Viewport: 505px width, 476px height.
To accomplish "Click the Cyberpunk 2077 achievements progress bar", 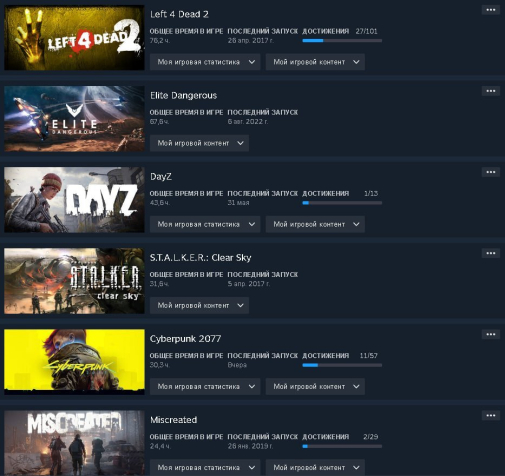I will click(342, 365).
